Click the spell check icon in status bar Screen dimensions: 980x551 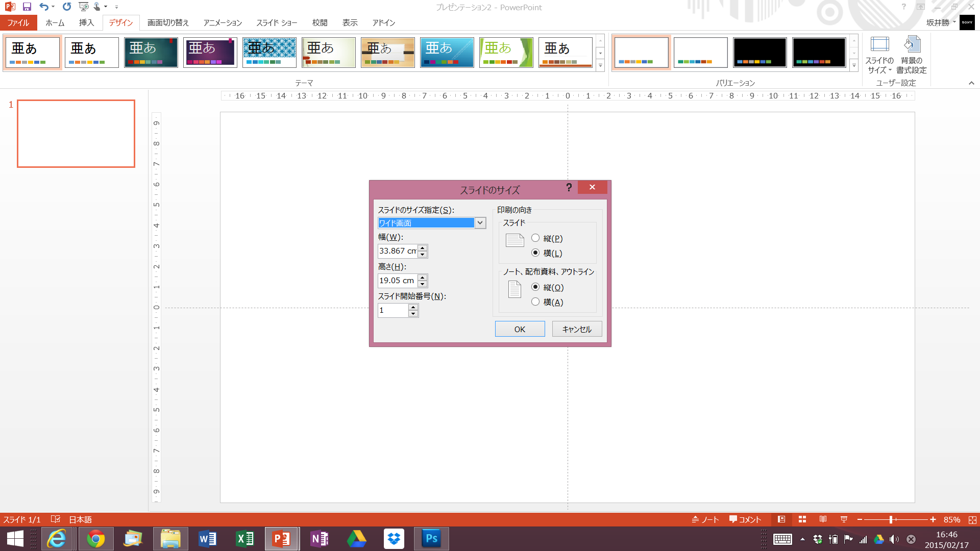pyautogui.click(x=56, y=519)
